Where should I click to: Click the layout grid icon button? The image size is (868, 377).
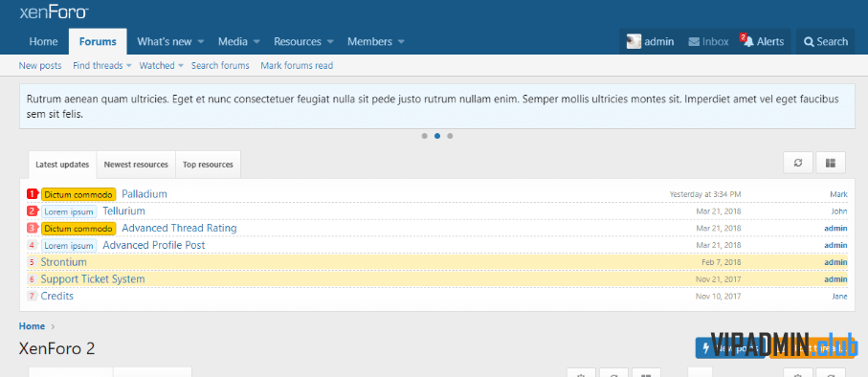pyautogui.click(x=830, y=164)
